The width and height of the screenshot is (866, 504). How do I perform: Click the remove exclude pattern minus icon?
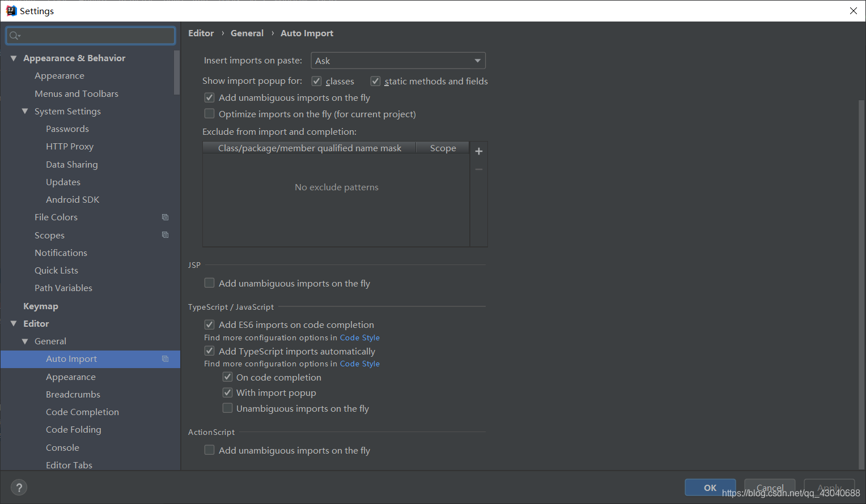pyautogui.click(x=479, y=169)
